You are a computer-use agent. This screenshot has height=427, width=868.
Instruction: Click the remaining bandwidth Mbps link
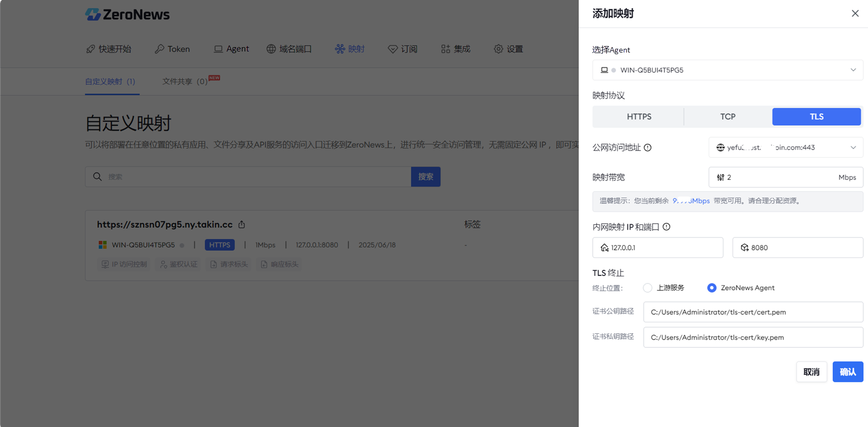pos(691,201)
